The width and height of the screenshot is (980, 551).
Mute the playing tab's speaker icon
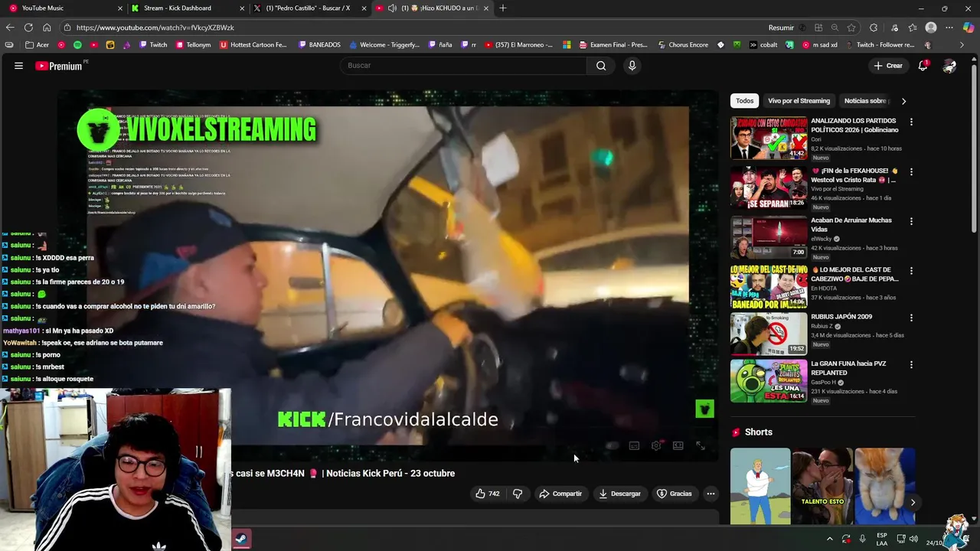(x=392, y=8)
